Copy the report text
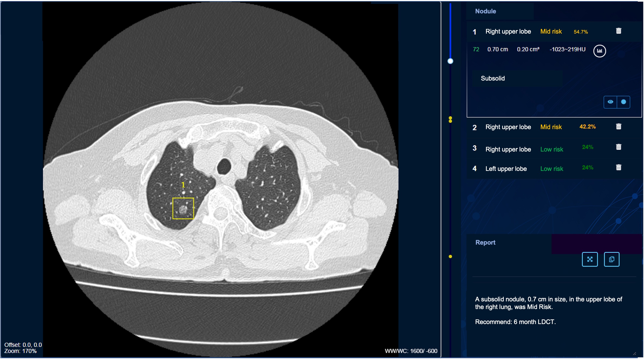 click(611, 259)
